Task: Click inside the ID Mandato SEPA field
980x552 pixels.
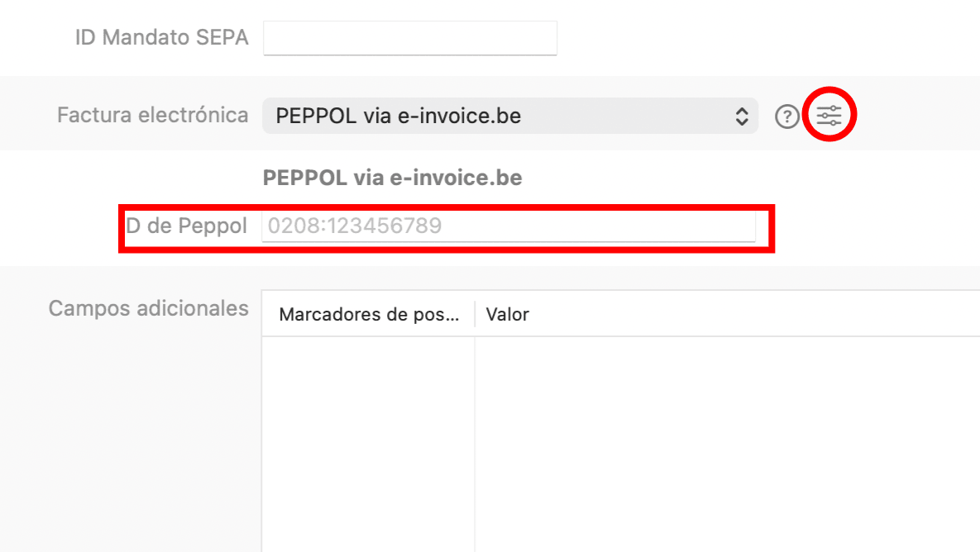Action: (409, 38)
